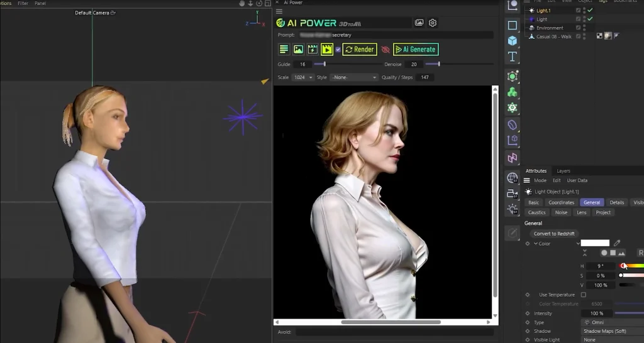Image resolution: width=644 pixels, height=343 pixels.
Task: Click the hand pan icon in viewport
Action: tap(241, 3)
